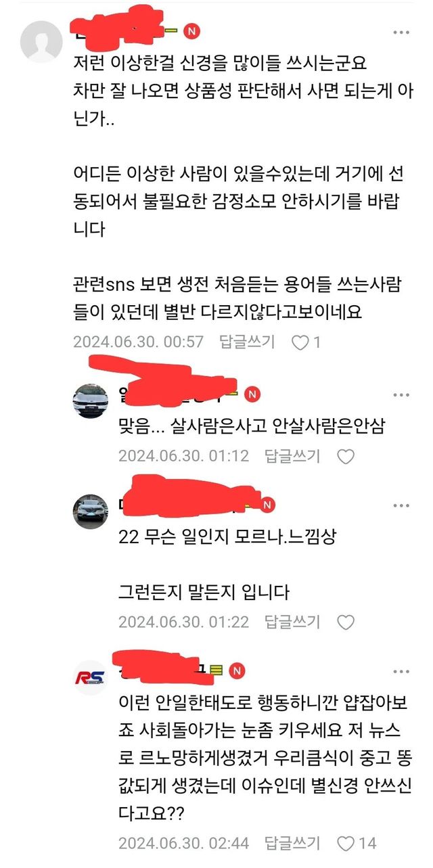Click the red N badge on 01:22 reply
The image size is (433, 868).
point(268,505)
